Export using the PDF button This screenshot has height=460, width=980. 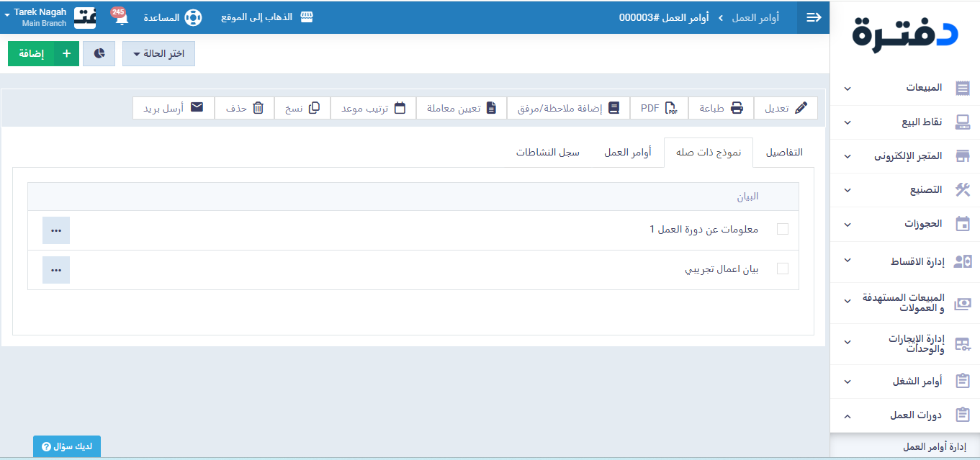click(x=659, y=108)
